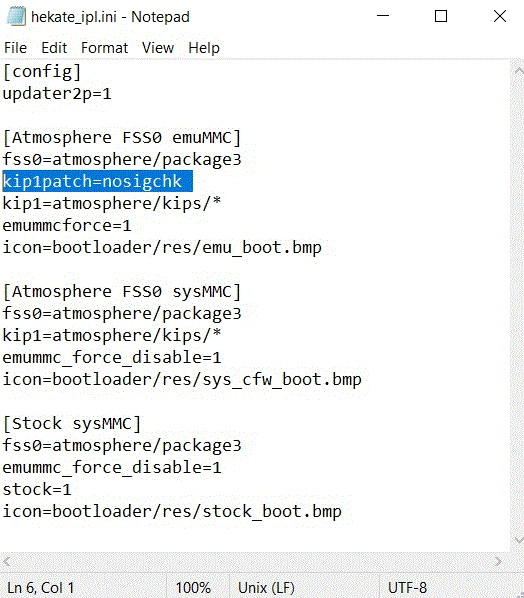Minimize the Notepad window
This screenshot has width=524, height=598.
(x=383, y=16)
